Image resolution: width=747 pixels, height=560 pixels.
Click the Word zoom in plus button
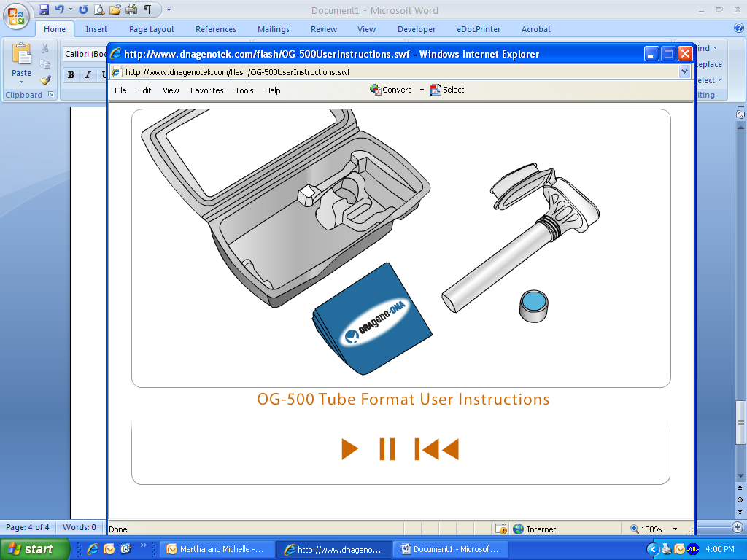[x=738, y=527]
